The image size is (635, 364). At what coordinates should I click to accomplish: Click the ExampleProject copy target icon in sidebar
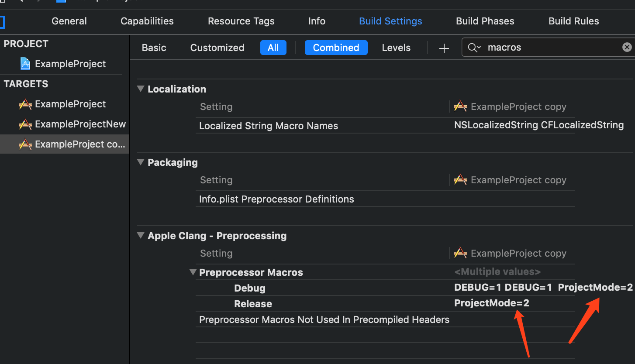pos(25,144)
